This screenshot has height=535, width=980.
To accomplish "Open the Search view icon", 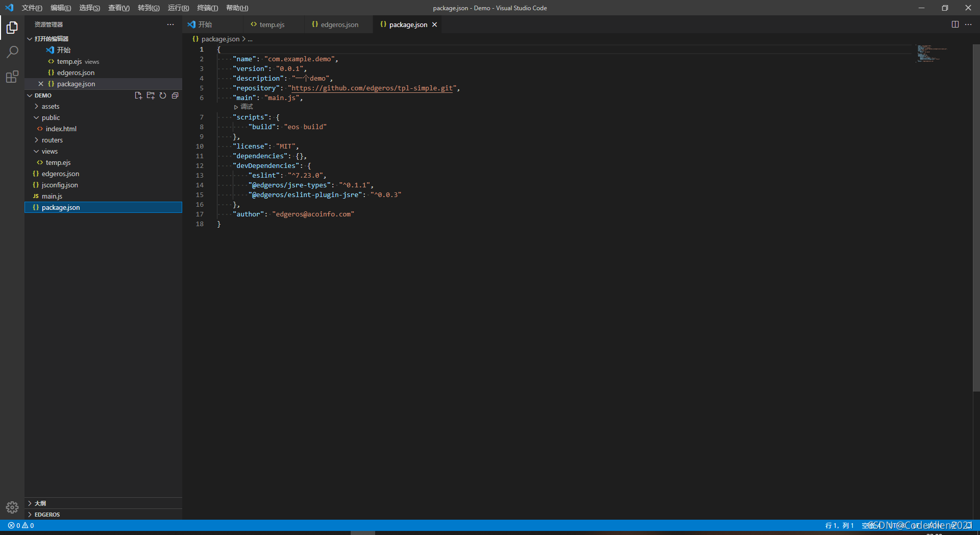I will pos(12,52).
